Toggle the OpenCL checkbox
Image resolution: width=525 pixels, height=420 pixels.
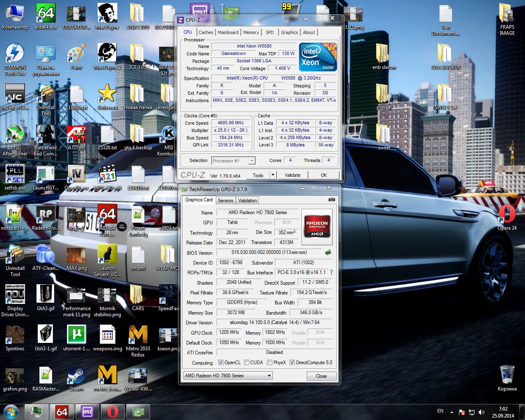221,363
